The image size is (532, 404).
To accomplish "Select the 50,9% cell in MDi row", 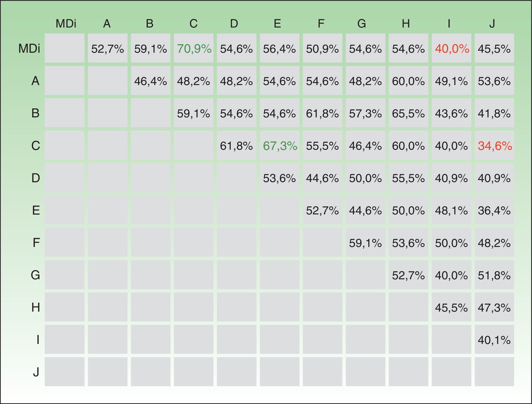I will point(322,49).
